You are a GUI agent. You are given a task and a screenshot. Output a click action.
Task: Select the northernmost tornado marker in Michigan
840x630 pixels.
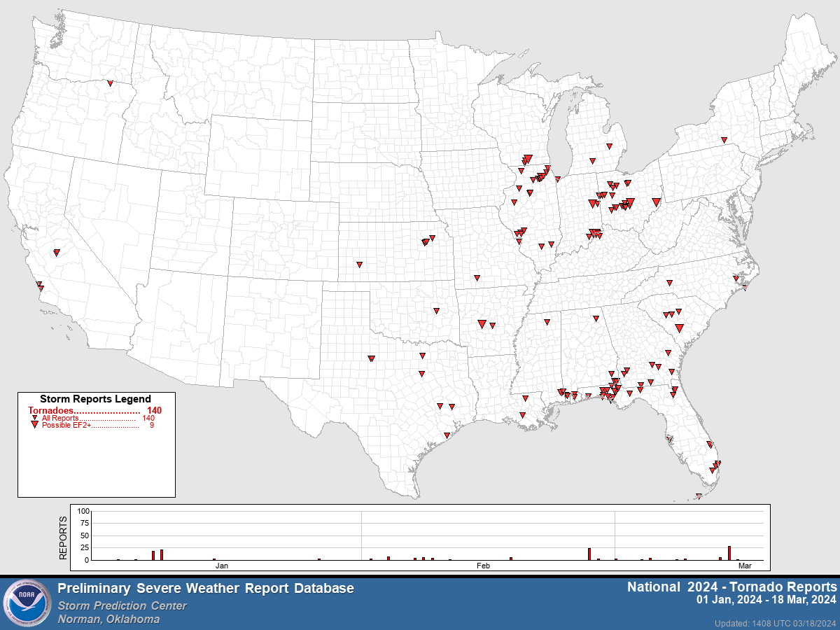609,146
